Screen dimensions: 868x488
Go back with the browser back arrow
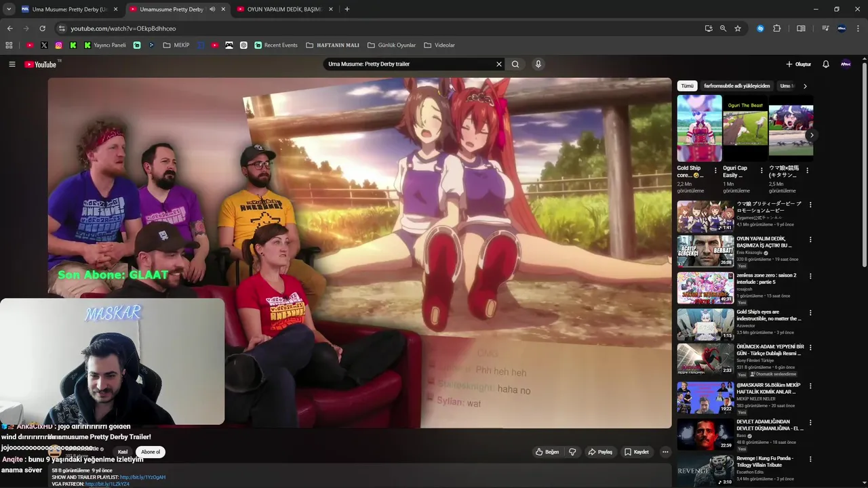click(9, 28)
